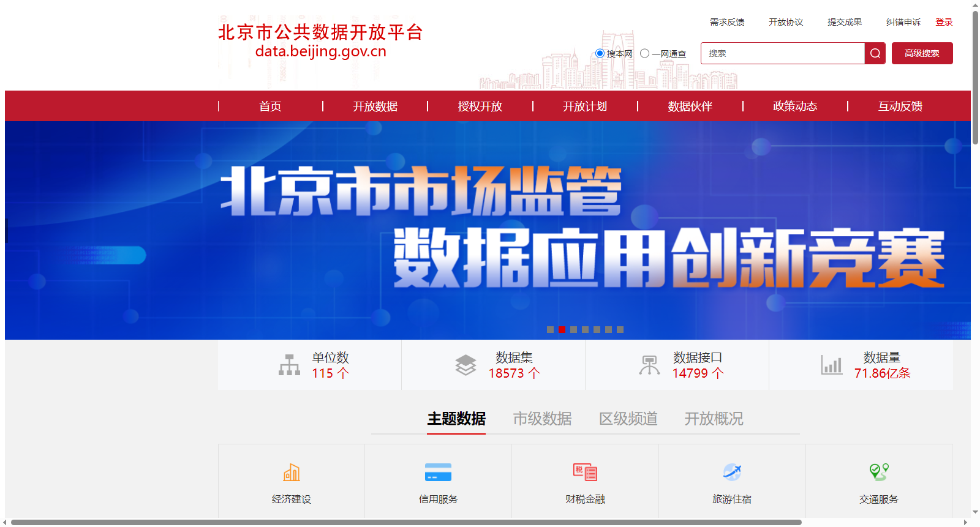The height and width of the screenshot is (527, 980).
Task: Switch to the 区级频道 tab
Action: click(x=628, y=419)
